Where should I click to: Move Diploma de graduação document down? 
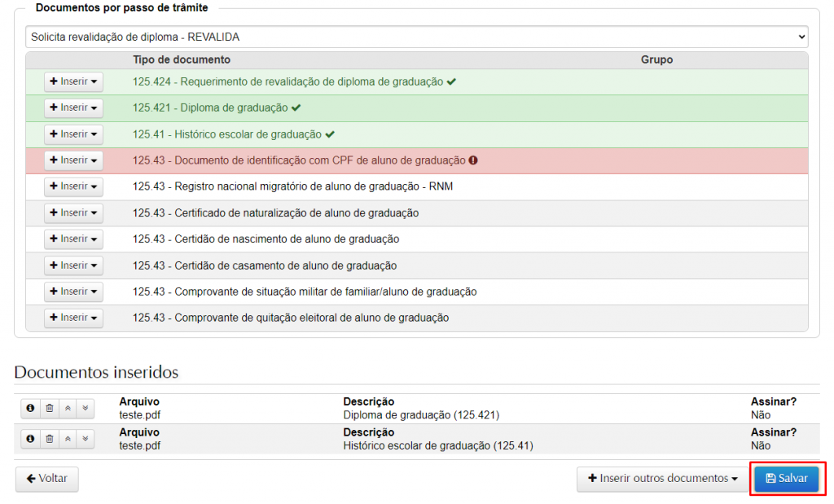[86, 408]
